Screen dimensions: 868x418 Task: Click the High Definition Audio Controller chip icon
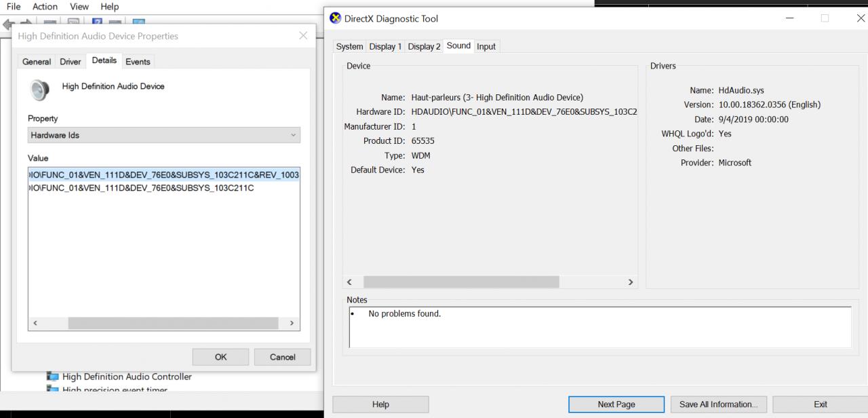[52, 377]
